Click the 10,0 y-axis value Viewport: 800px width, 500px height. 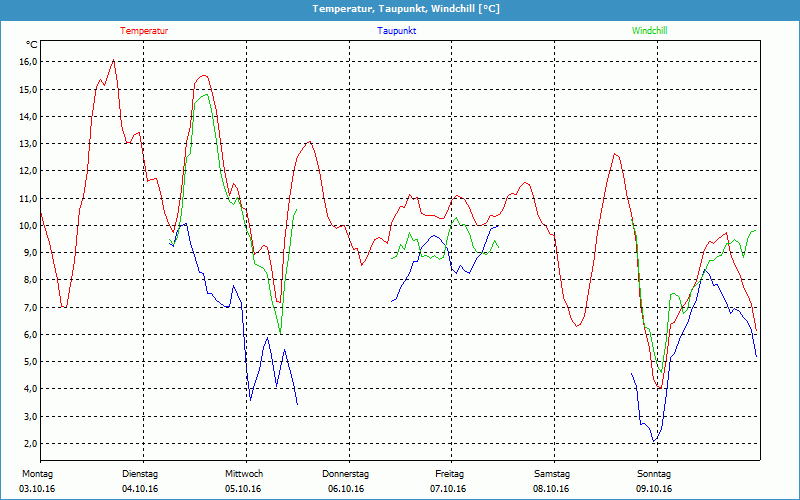click(29, 226)
